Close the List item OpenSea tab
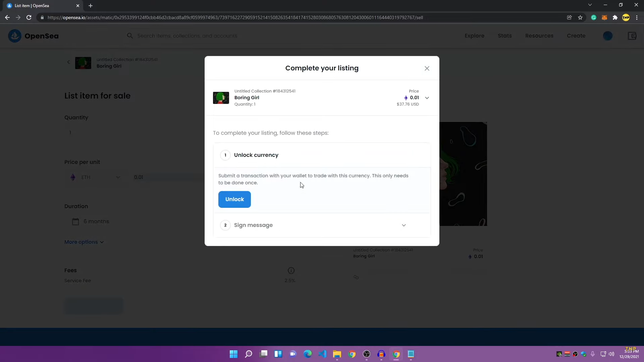The height and width of the screenshot is (362, 644). click(x=78, y=6)
